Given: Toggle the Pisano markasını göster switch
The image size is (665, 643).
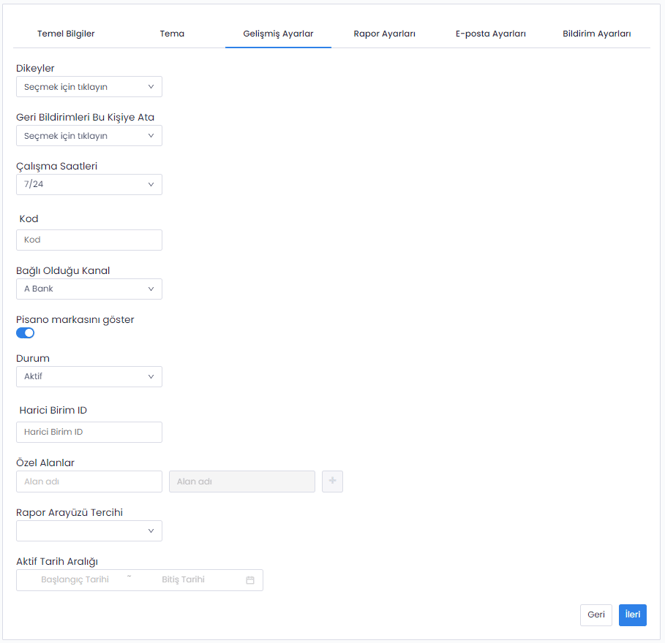Looking at the screenshot, I should (26, 333).
